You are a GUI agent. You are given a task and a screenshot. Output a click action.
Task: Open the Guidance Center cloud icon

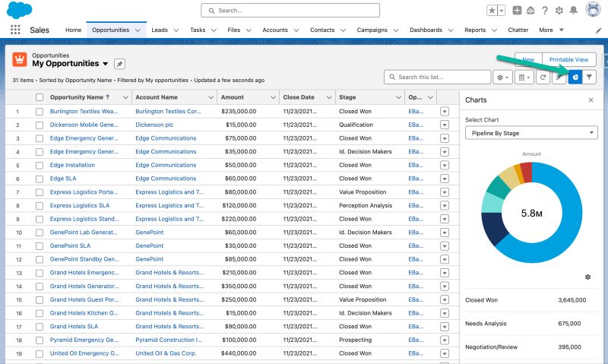(x=530, y=11)
